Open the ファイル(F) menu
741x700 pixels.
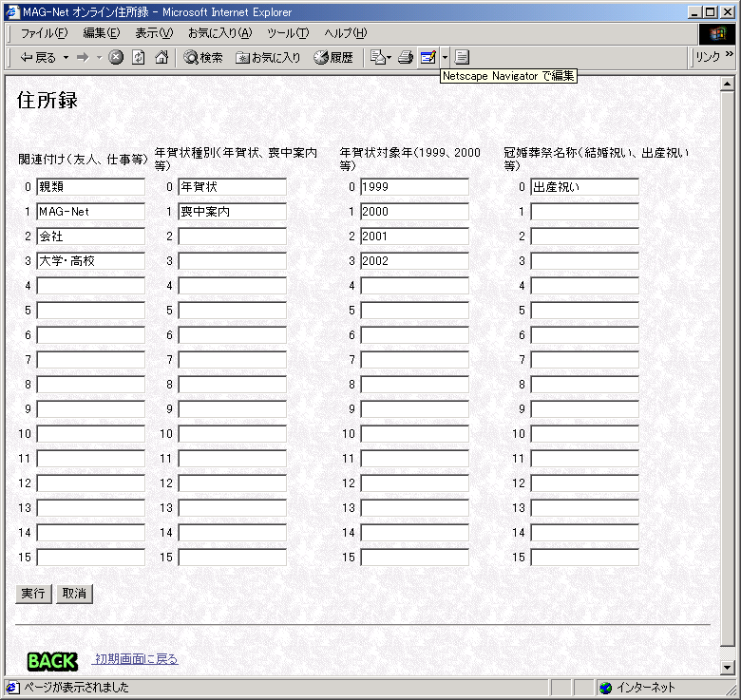45,33
